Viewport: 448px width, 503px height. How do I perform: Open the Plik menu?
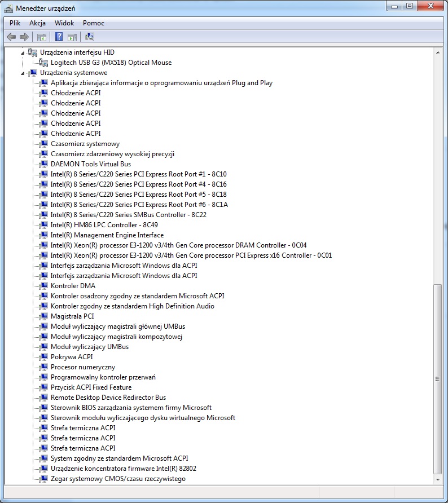pyautogui.click(x=15, y=23)
